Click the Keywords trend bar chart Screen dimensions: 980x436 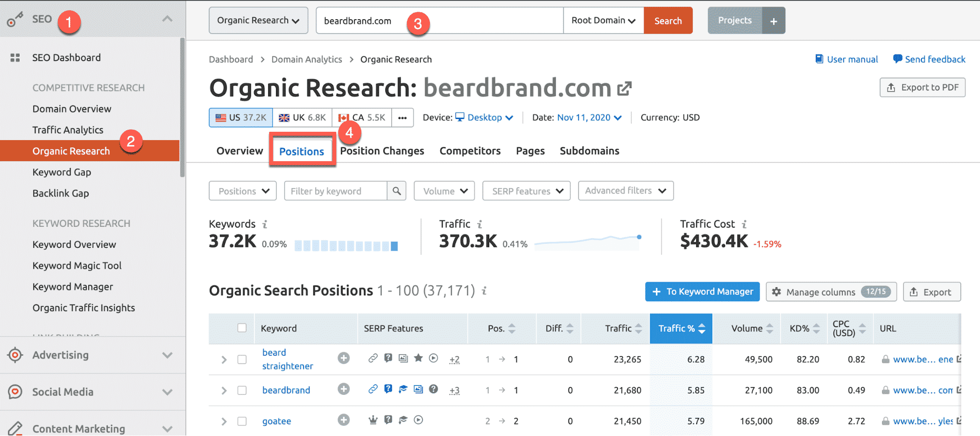346,245
